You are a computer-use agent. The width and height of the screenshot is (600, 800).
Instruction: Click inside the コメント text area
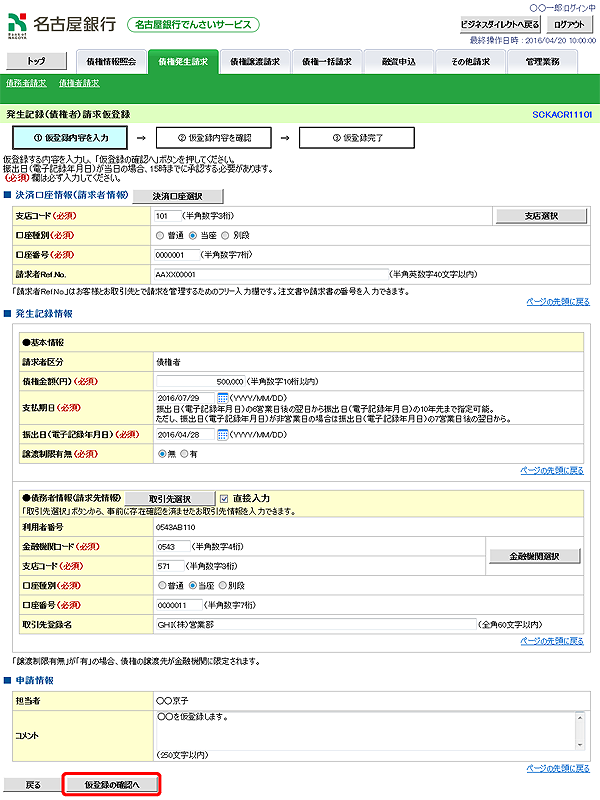366,731
